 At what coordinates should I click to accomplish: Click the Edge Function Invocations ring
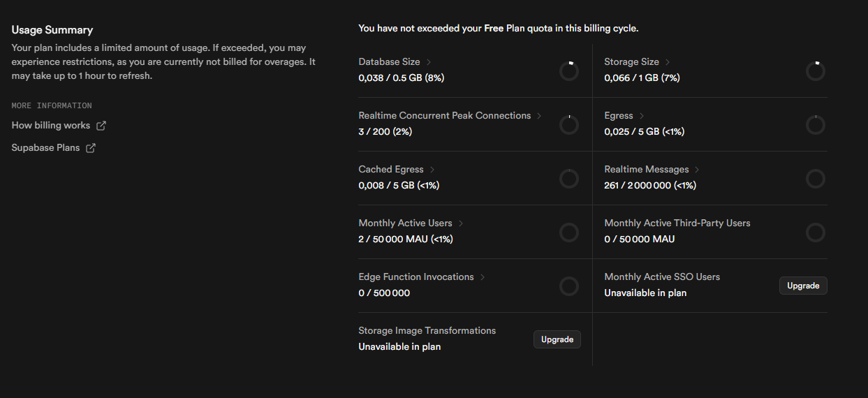(569, 286)
